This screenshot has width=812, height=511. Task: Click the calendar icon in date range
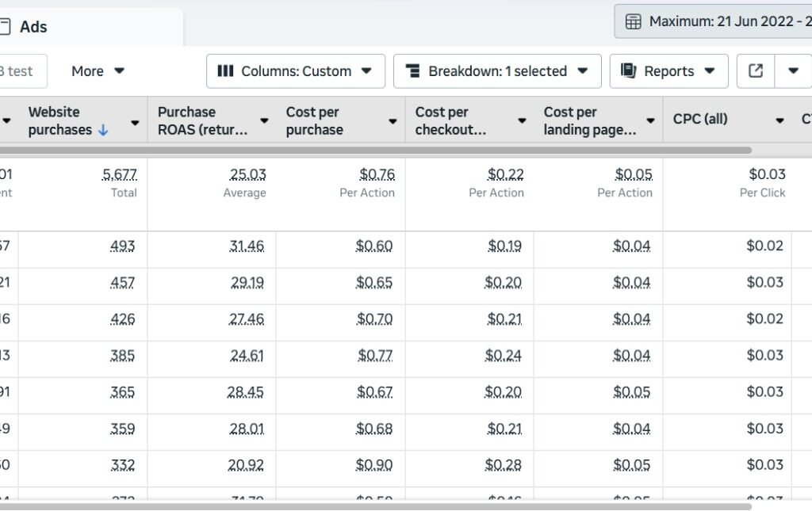634,21
